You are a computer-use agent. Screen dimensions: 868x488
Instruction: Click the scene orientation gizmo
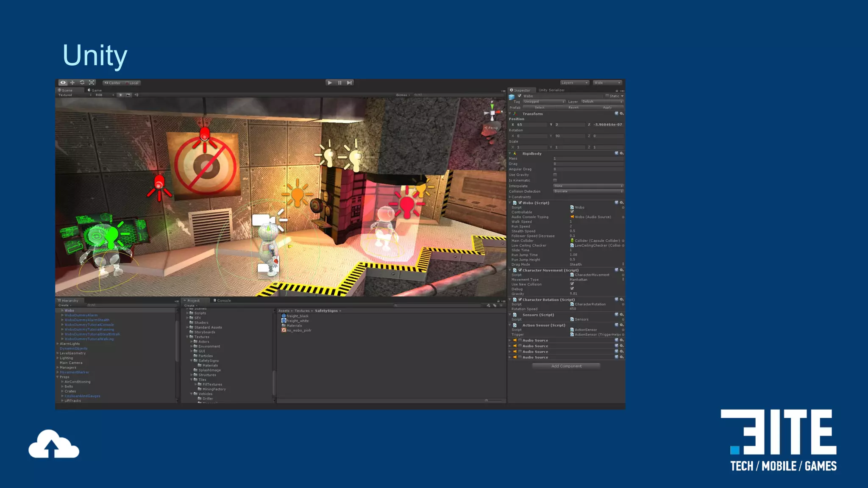coord(492,113)
